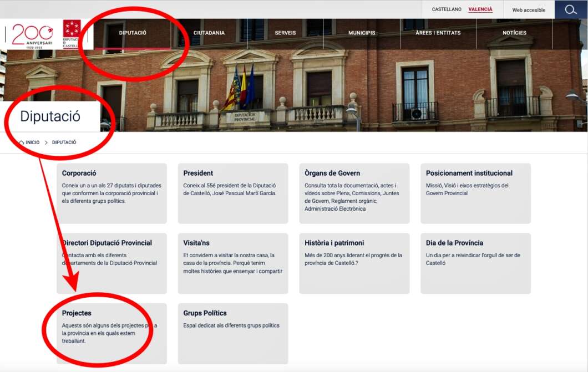Click the search magnifier icon

pyautogui.click(x=571, y=10)
